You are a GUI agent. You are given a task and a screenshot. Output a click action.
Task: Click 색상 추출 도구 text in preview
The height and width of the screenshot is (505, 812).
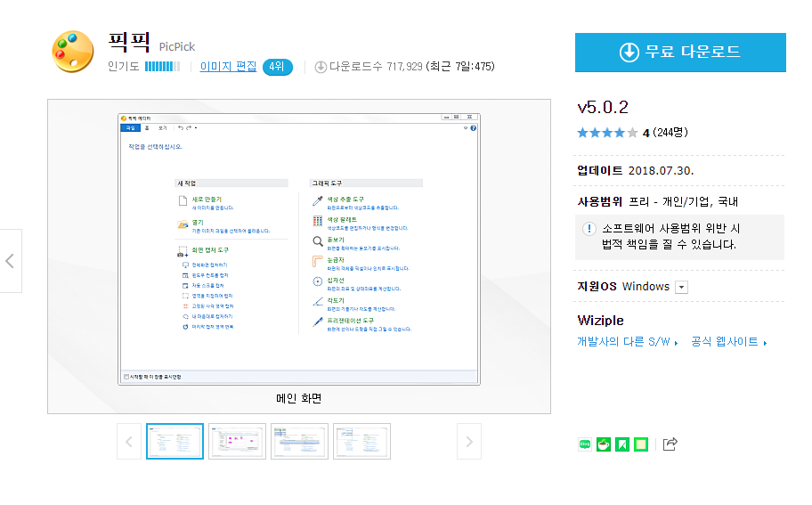click(345, 200)
